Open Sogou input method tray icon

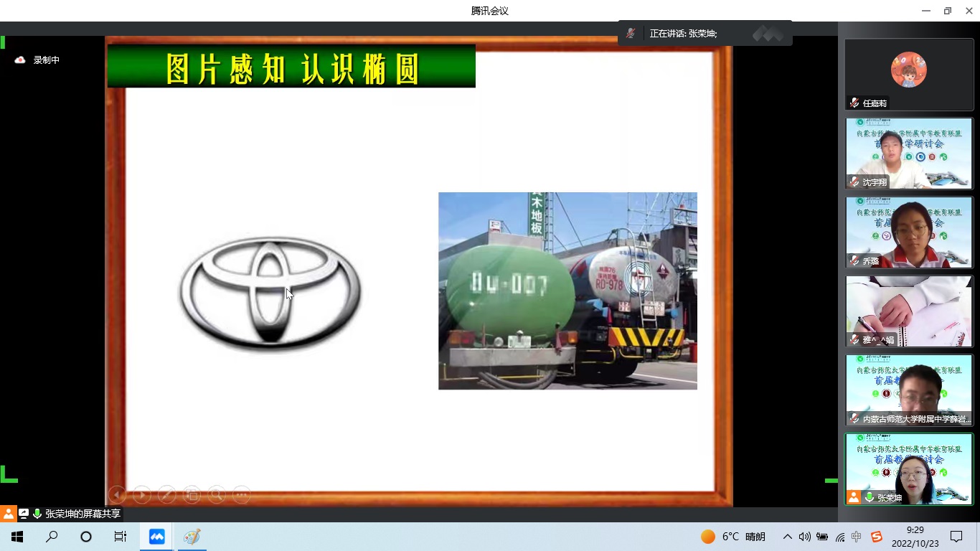coord(876,537)
